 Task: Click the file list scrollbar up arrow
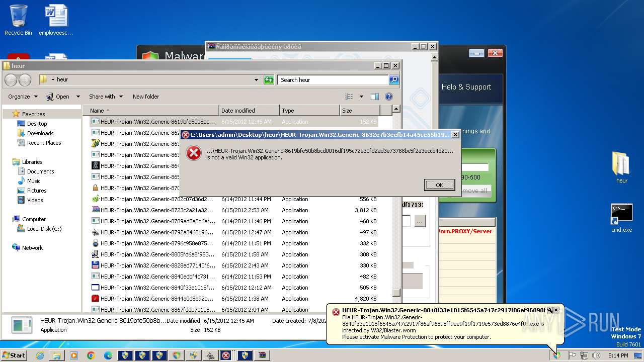point(396,109)
